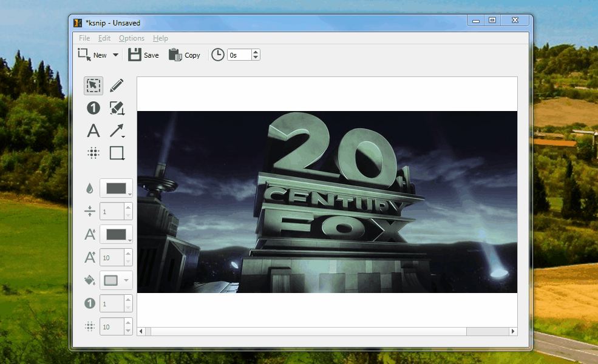Select the Arrow tool

coord(117,130)
